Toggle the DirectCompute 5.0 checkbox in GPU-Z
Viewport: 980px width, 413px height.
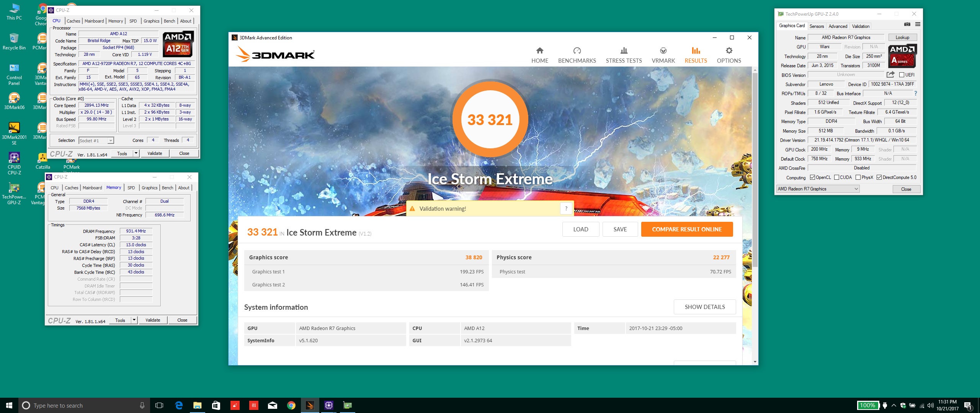point(879,177)
